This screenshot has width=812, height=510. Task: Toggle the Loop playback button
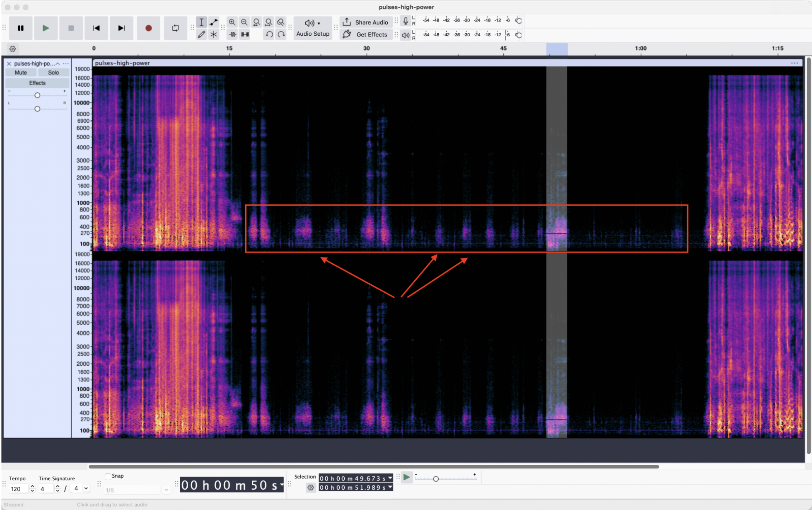click(176, 28)
